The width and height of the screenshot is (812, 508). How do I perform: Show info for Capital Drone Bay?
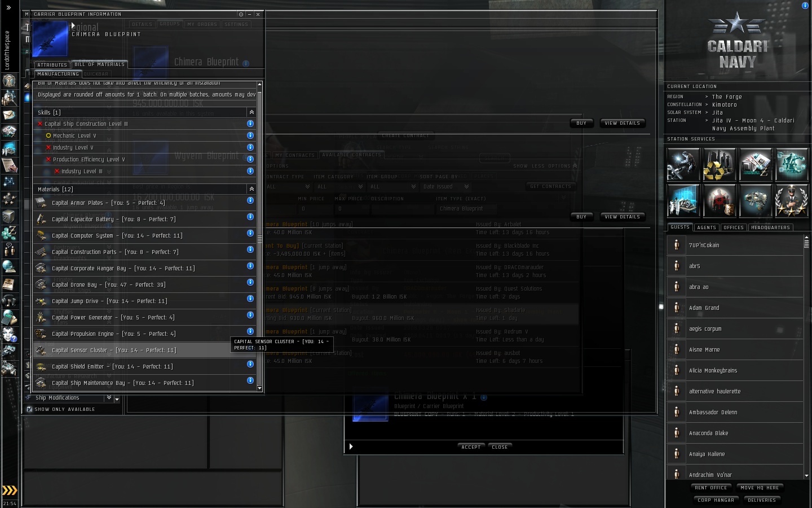point(250,282)
